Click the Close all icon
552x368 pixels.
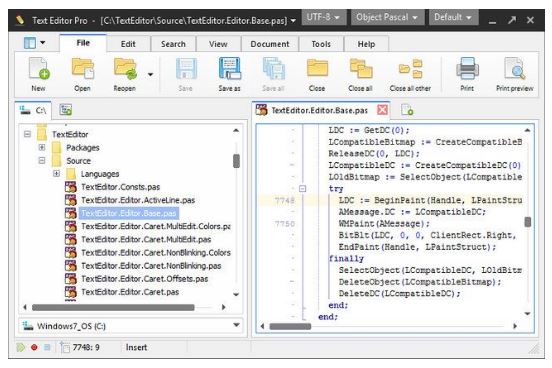point(361,68)
